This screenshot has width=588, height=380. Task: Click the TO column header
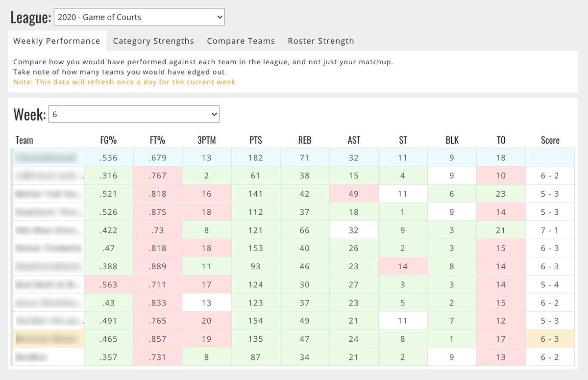(x=500, y=140)
